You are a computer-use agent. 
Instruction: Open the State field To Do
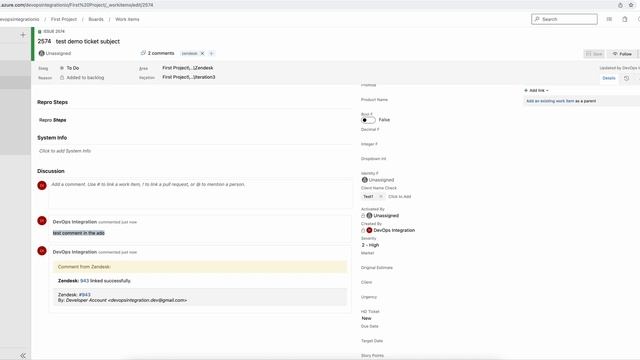[73, 68]
